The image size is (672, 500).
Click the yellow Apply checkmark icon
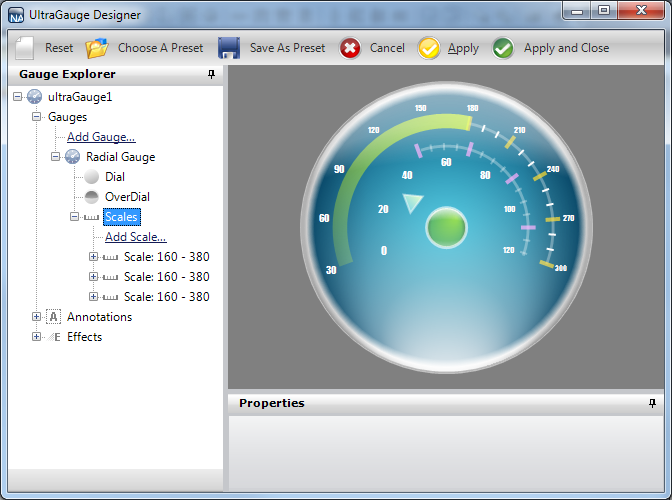pos(429,48)
